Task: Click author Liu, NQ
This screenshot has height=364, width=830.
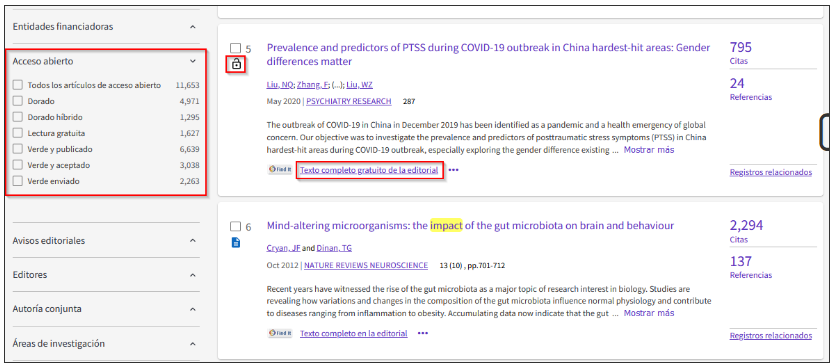Action: (x=279, y=85)
